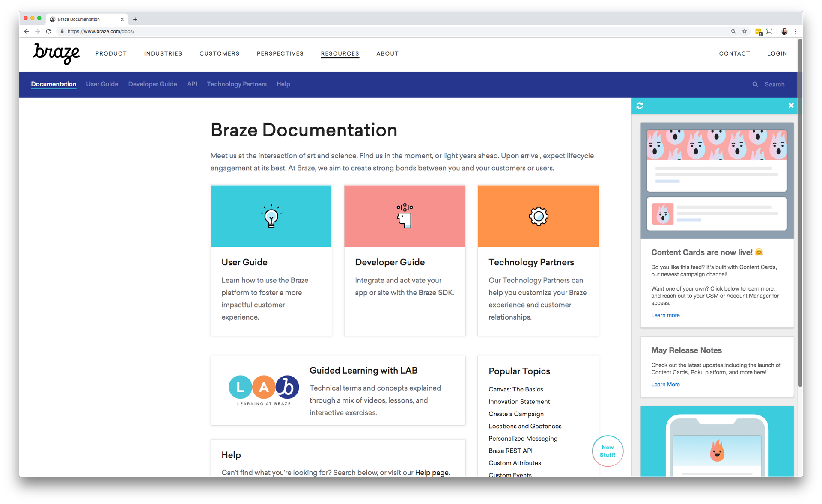This screenshot has height=504, width=822.
Task: Open the user profile avatar
Action: 784,31
